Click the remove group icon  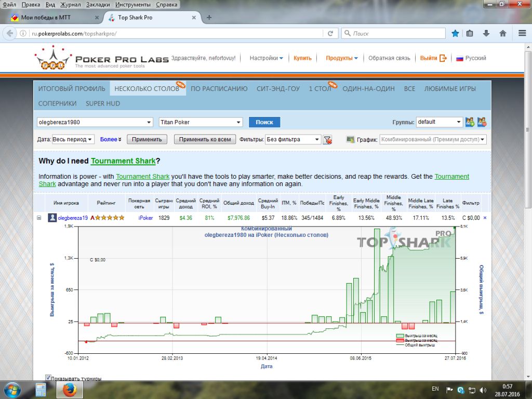pyautogui.click(x=482, y=122)
